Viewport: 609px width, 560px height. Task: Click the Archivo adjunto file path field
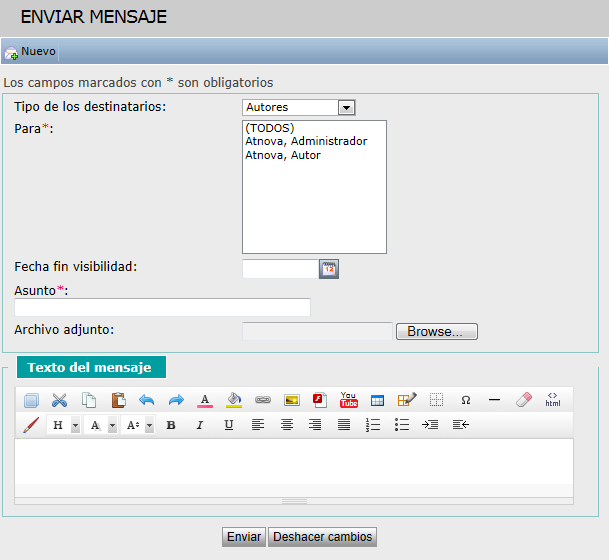click(317, 331)
